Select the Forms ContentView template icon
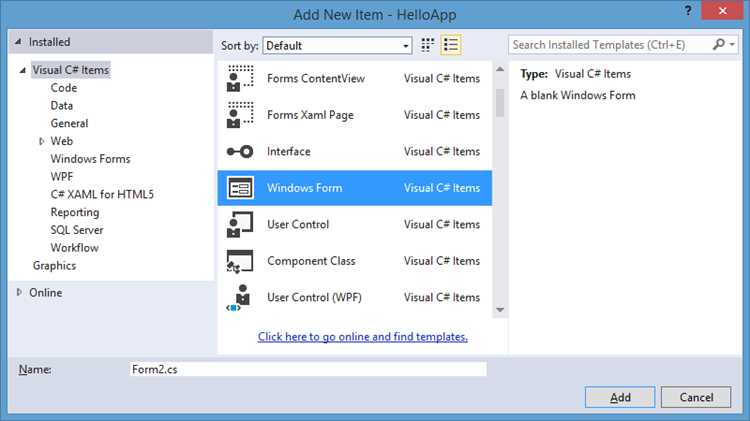 point(240,78)
